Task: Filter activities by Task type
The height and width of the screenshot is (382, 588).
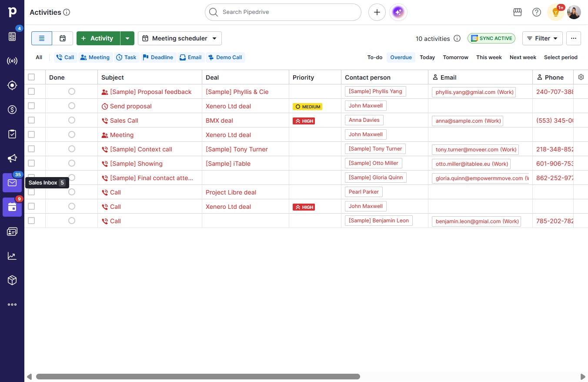Action: tap(126, 57)
